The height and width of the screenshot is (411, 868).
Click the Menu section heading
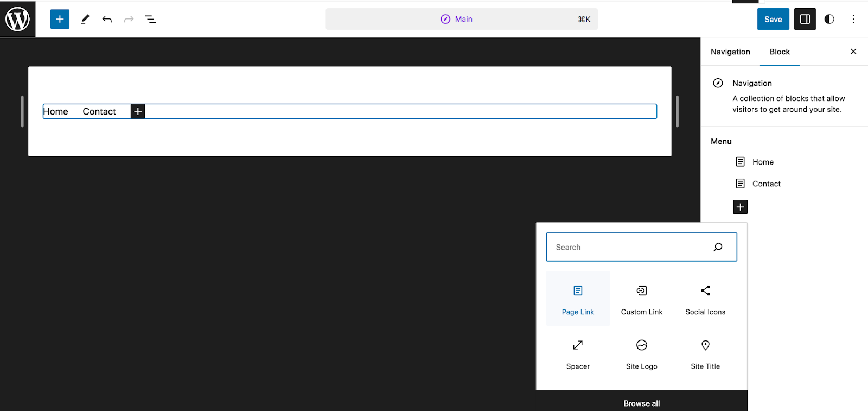pos(721,141)
